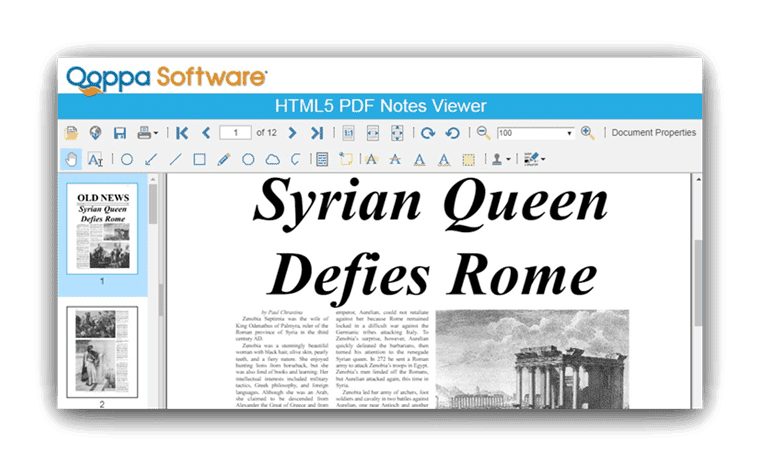Click the 'HTML5 PDF Notes Viewer' title banner
760x476 pixels.
coord(380,106)
